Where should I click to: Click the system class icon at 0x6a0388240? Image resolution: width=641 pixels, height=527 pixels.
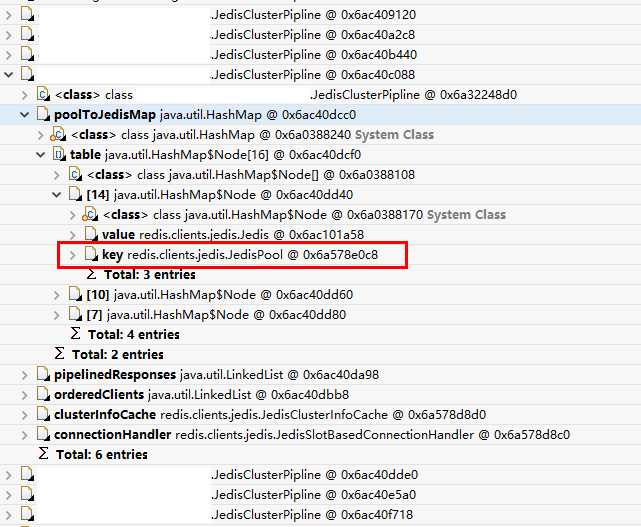pyautogui.click(x=58, y=135)
